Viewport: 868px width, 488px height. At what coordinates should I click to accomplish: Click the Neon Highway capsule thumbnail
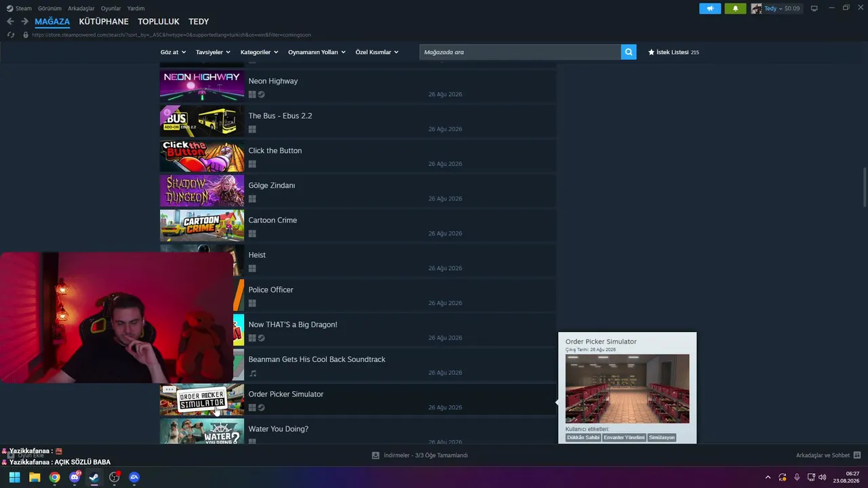click(x=202, y=85)
